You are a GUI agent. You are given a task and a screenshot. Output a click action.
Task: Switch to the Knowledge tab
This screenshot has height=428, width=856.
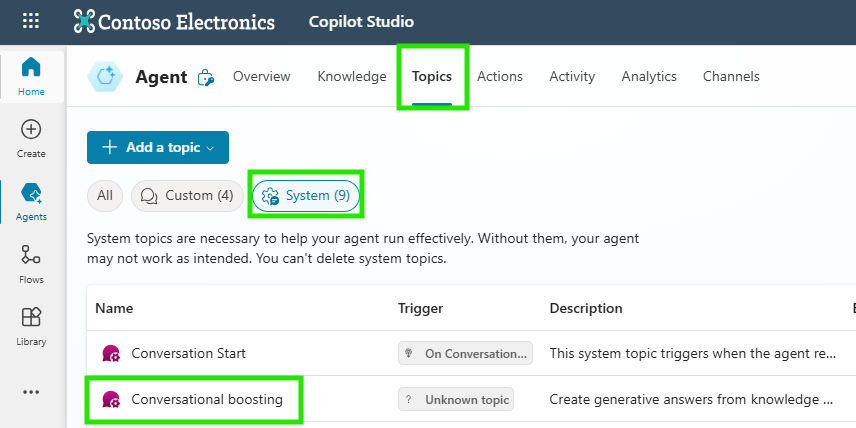(x=352, y=76)
